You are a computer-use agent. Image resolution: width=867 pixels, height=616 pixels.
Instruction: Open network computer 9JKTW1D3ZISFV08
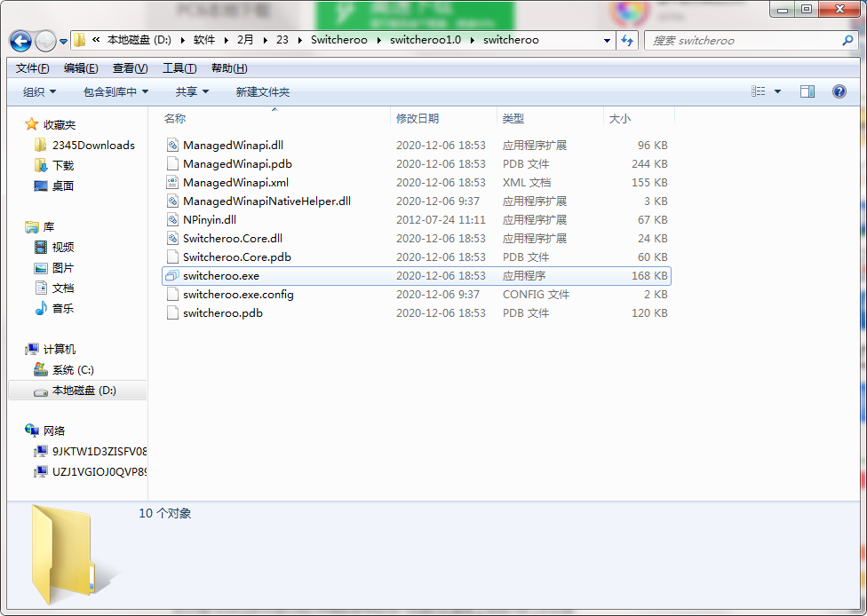point(99,452)
